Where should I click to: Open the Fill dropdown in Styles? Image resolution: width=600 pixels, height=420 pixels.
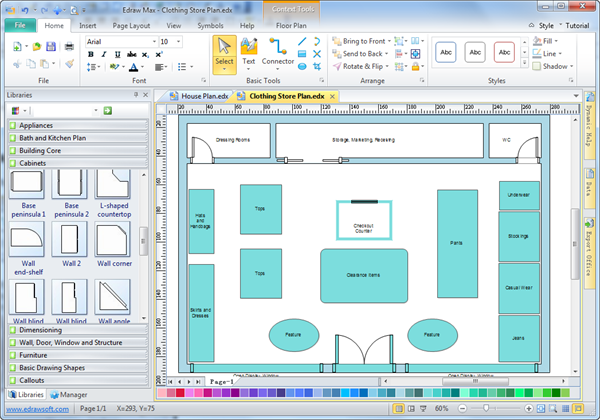coord(548,41)
